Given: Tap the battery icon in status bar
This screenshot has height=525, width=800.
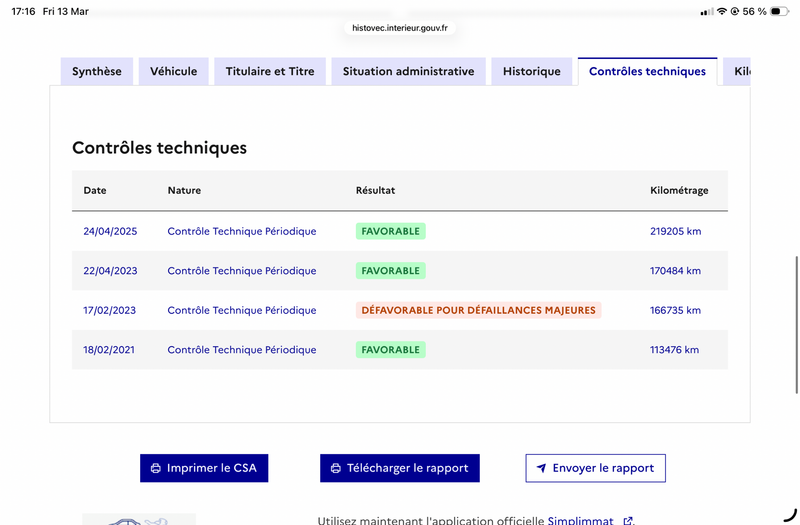Looking at the screenshot, I should click(x=780, y=11).
